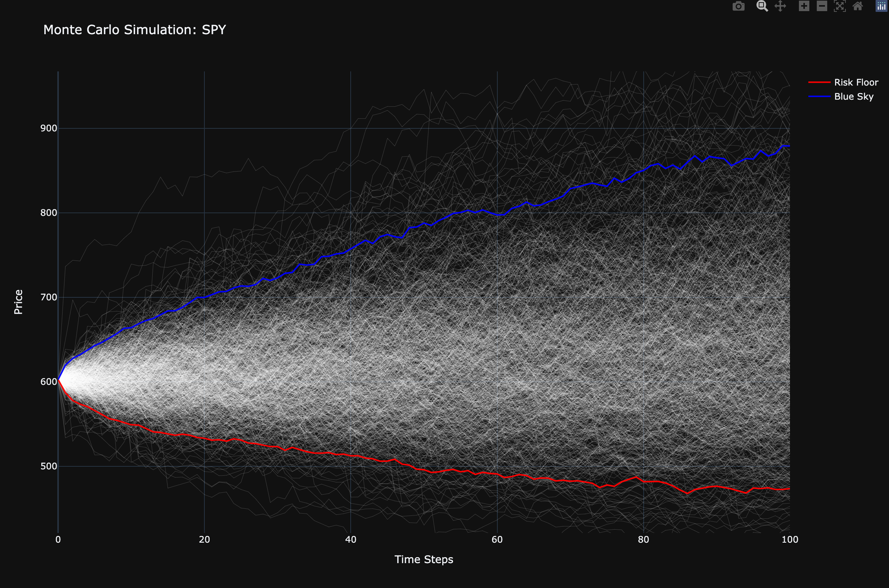Click the 60 tick on x-axis
Viewport: 889px width, 588px height.
coord(497,540)
